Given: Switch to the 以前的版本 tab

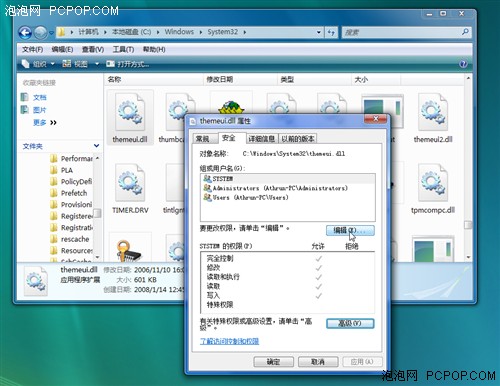Looking at the screenshot, I should pos(298,139).
